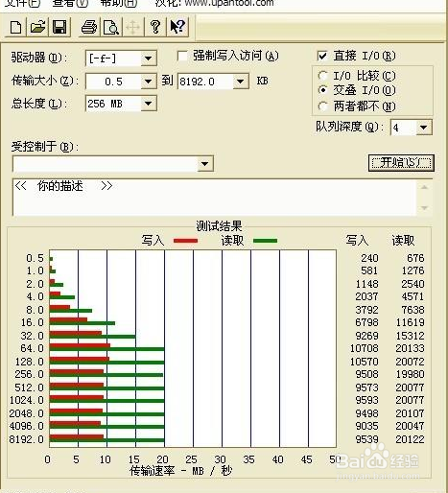The height and width of the screenshot is (493, 448).
Task: Expand the 总长度 256 MB dropdown
Action: point(149,104)
